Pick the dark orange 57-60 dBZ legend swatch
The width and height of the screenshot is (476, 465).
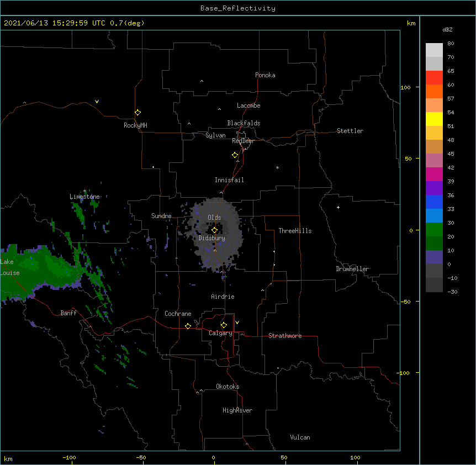pyautogui.click(x=434, y=92)
